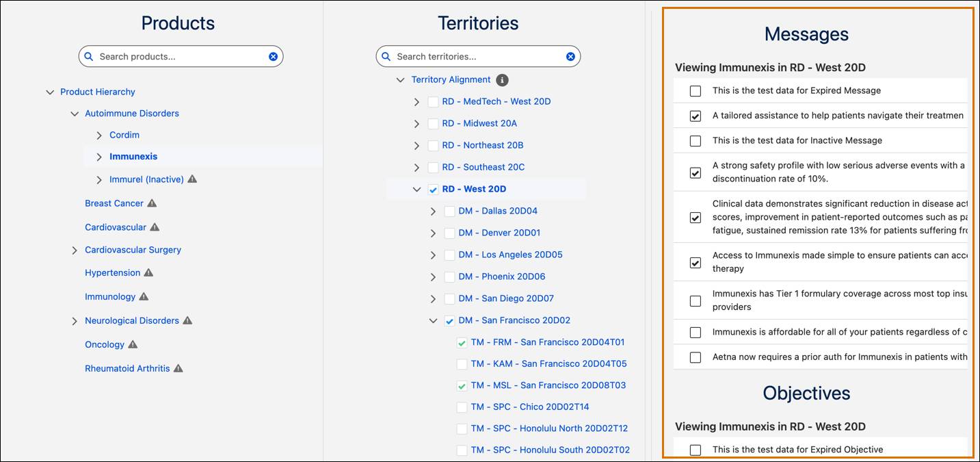Collapse DM - San Francisco 20D02 territory
The image size is (980, 462).
click(434, 320)
